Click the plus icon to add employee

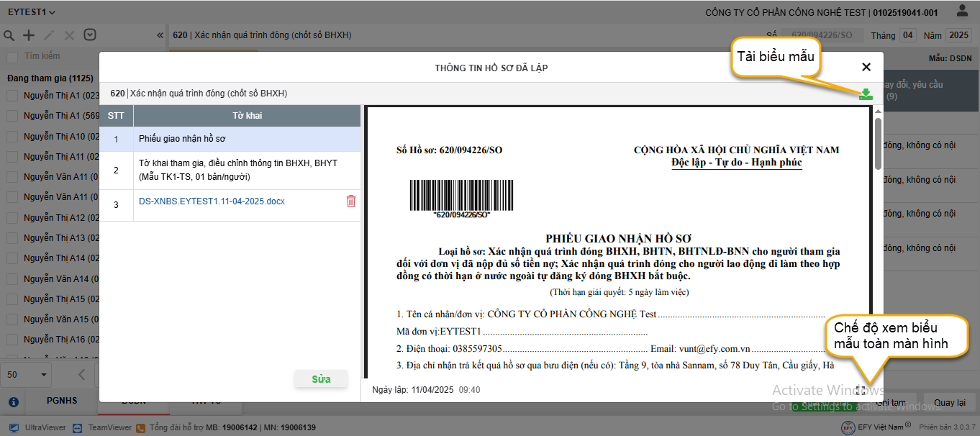point(29,35)
